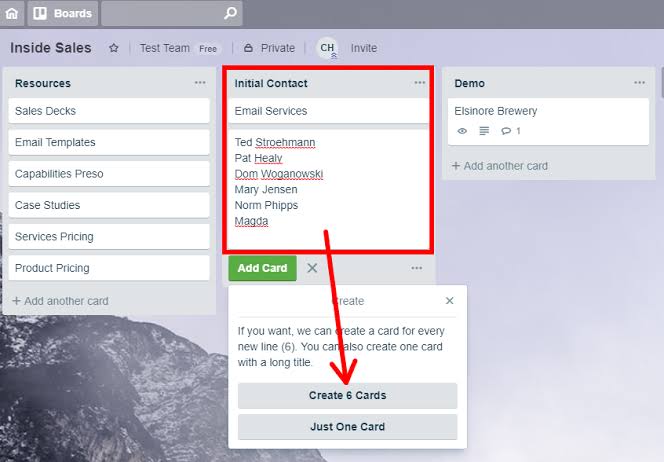The width and height of the screenshot is (664, 462).
Task: Open card composer options ellipsis
Action: [x=417, y=268]
